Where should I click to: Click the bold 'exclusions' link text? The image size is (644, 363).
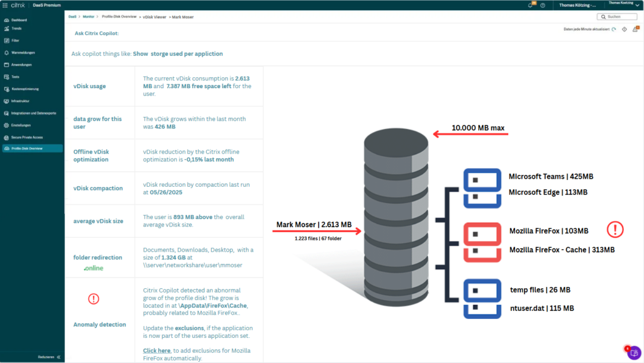[189, 328]
